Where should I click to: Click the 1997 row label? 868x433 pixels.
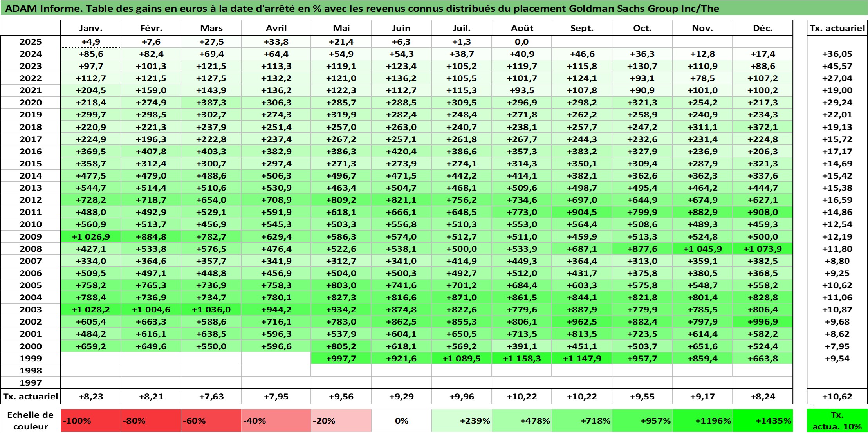(x=31, y=382)
